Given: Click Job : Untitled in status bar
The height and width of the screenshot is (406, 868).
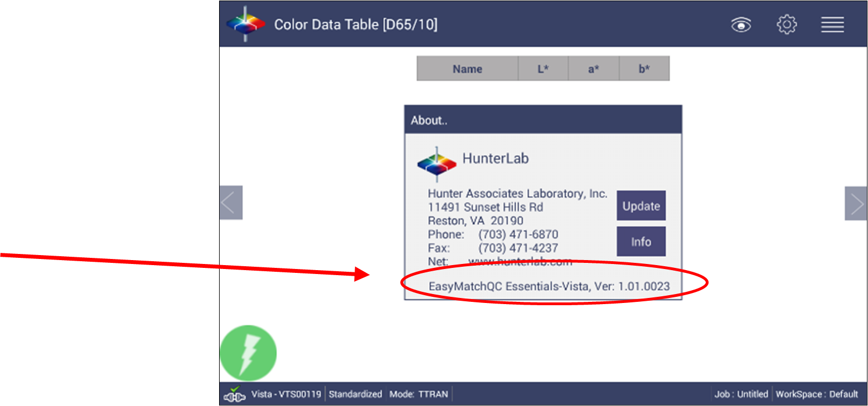Looking at the screenshot, I should click(741, 394).
